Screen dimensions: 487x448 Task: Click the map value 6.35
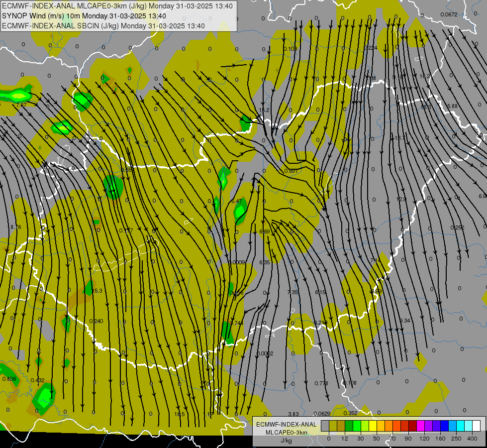click(264, 262)
